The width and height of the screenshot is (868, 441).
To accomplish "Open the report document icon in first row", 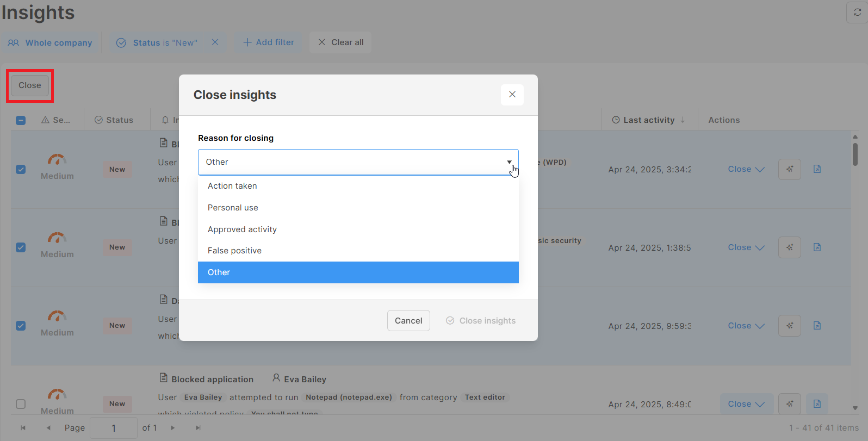I will tap(817, 169).
